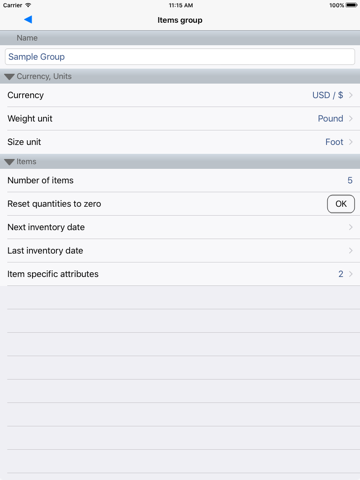Open Item specific attributes
The width and height of the screenshot is (360, 480).
pos(180,274)
